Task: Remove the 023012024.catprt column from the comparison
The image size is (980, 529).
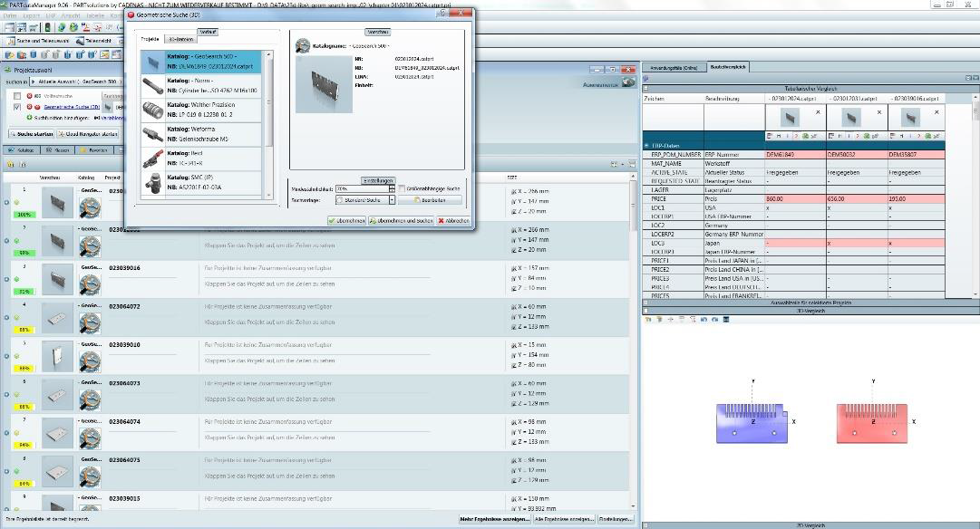Action: coord(818,112)
